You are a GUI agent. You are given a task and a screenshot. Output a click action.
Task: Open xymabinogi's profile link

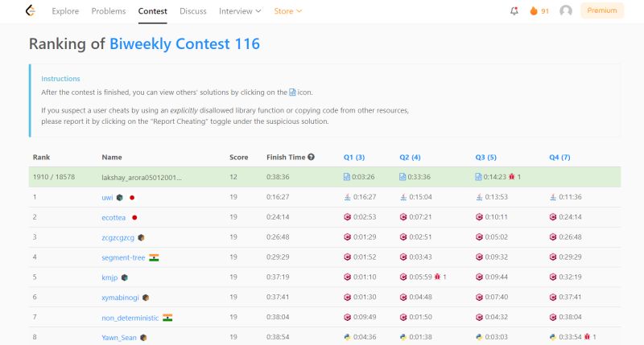[x=120, y=298]
